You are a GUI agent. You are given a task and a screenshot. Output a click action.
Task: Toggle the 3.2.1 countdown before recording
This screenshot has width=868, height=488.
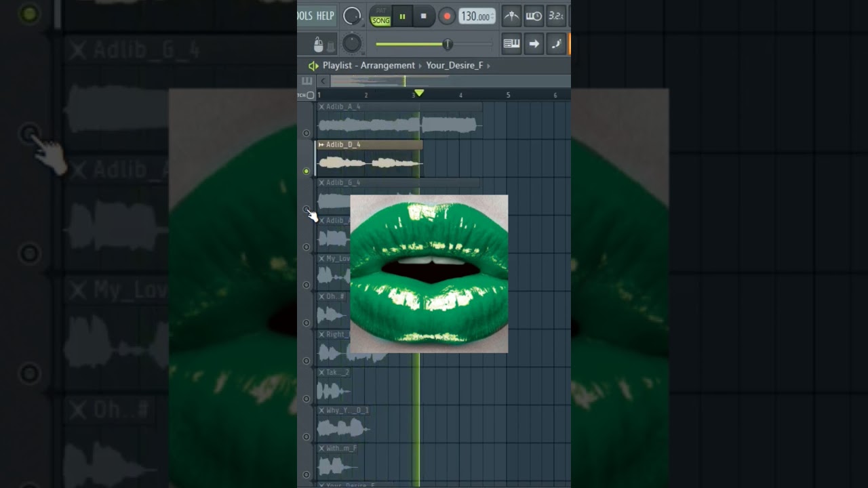[x=556, y=16]
